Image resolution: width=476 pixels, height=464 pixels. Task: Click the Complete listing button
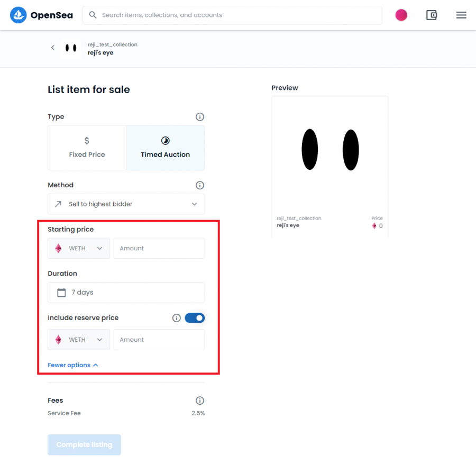84,444
